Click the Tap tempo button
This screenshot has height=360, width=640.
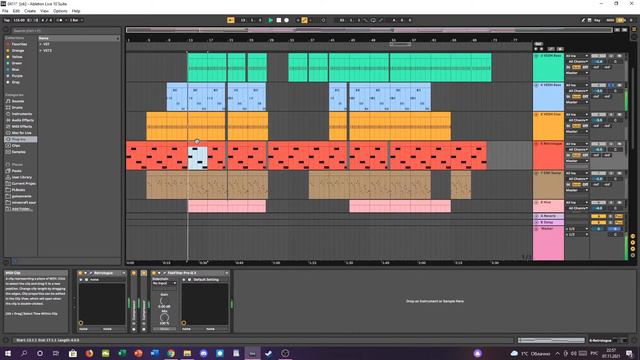coord(7,20)
